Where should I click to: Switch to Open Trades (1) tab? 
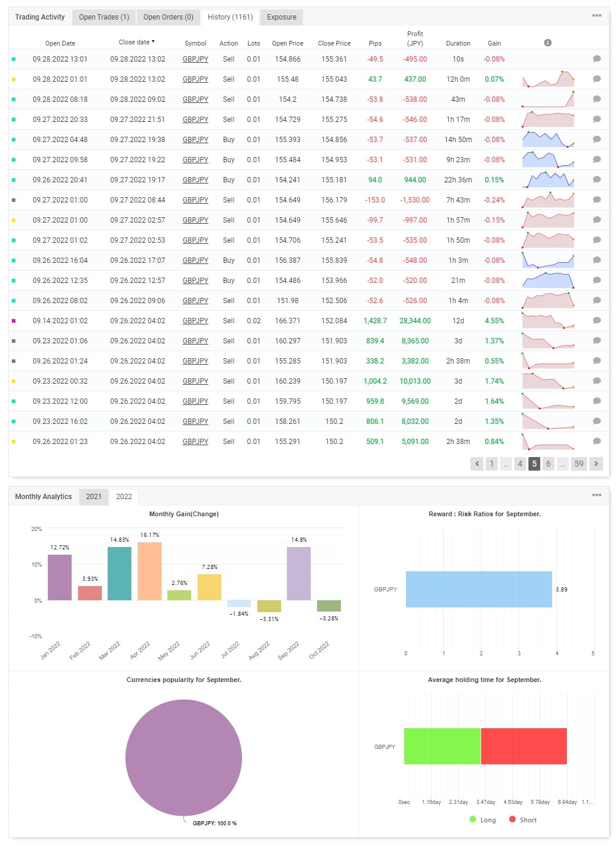click(104, 17)
